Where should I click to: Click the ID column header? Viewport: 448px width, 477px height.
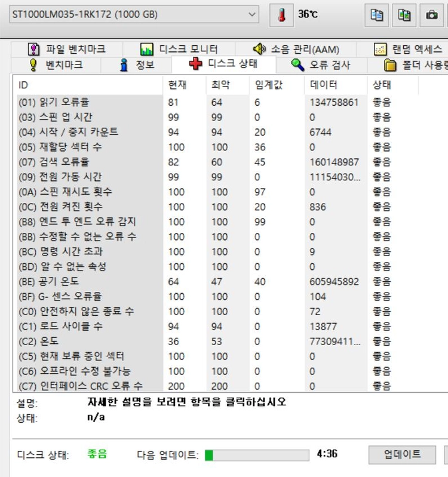(x=88, y=85)
